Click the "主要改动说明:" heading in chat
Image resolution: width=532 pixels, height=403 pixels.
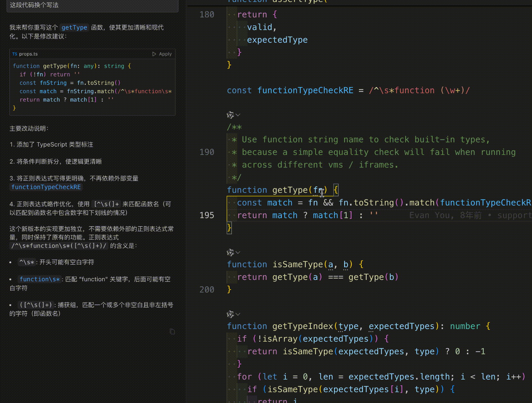point(29,129)
